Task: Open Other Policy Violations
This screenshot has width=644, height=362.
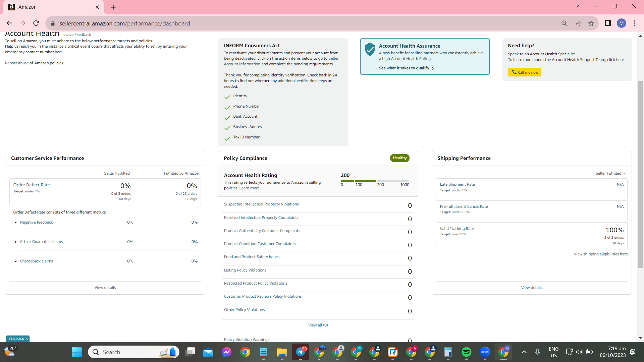Action: (x=244, y=310)
